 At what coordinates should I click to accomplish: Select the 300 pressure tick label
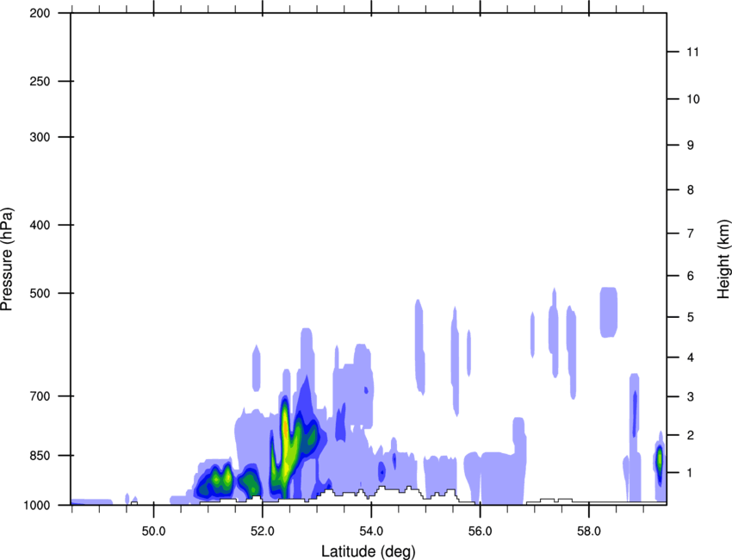(x=40, y=137)
